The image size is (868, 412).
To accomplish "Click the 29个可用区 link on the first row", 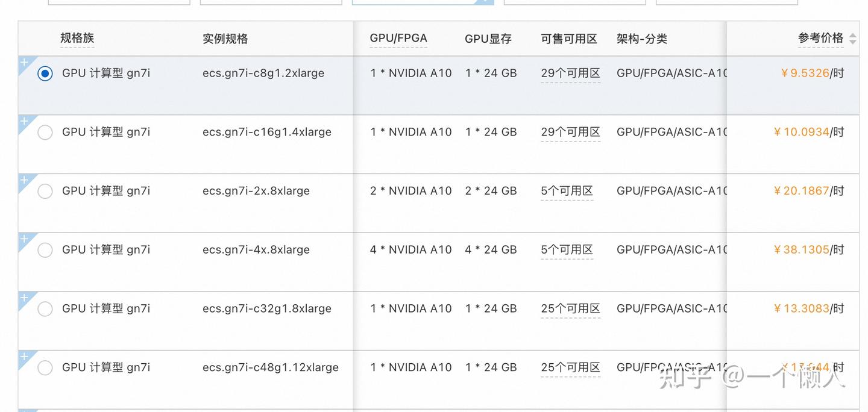I will point(570,73).
